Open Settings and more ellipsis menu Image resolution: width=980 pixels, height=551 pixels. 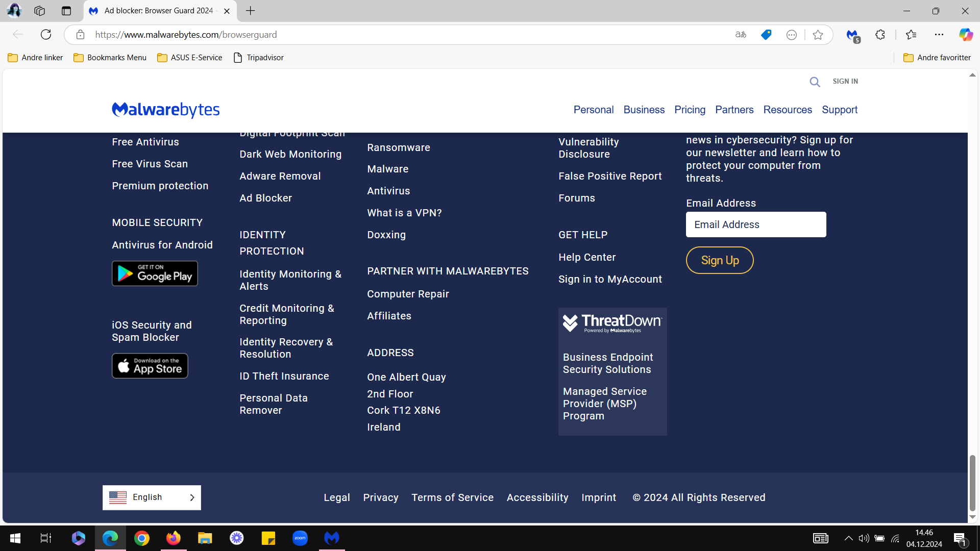(939, 35)
